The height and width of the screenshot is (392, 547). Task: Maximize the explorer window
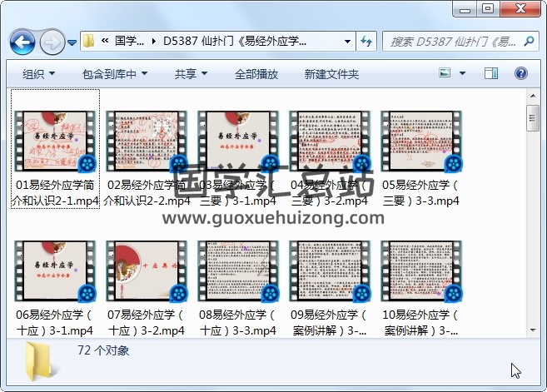[488, 8]
